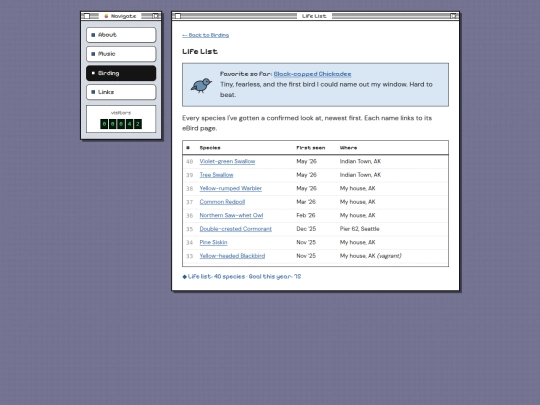540x405 pixels.
Task: Go to the Links page
Action: coord(121,92)
